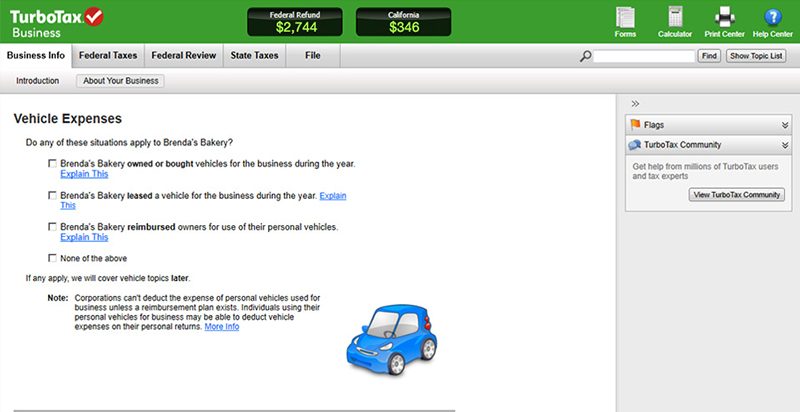The height and width of the screenshot is (412, 800).
Task: Check the owned or bought vehicles box
Action: pyautogui.click(x=52, y=163)
